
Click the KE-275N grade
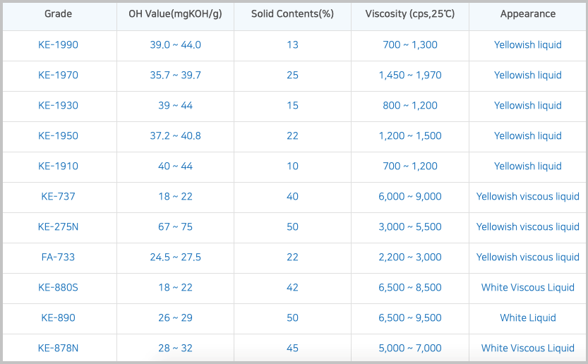59,226
